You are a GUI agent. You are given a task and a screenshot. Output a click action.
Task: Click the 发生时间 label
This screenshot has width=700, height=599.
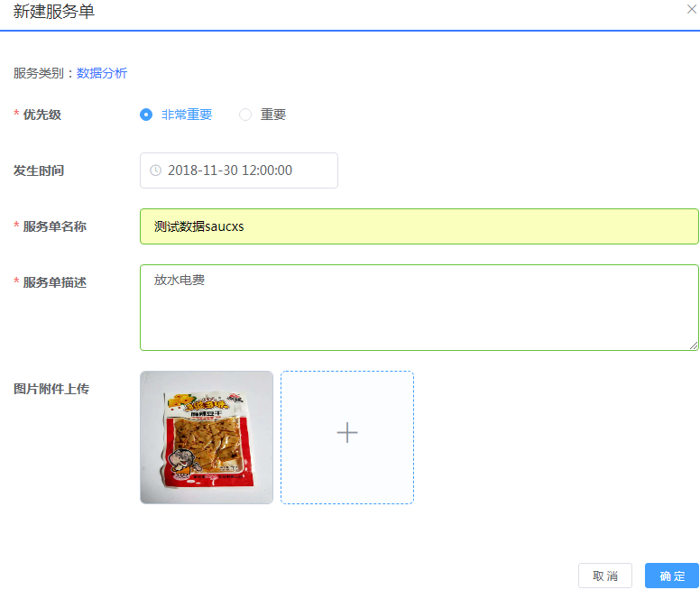(39, 170)
